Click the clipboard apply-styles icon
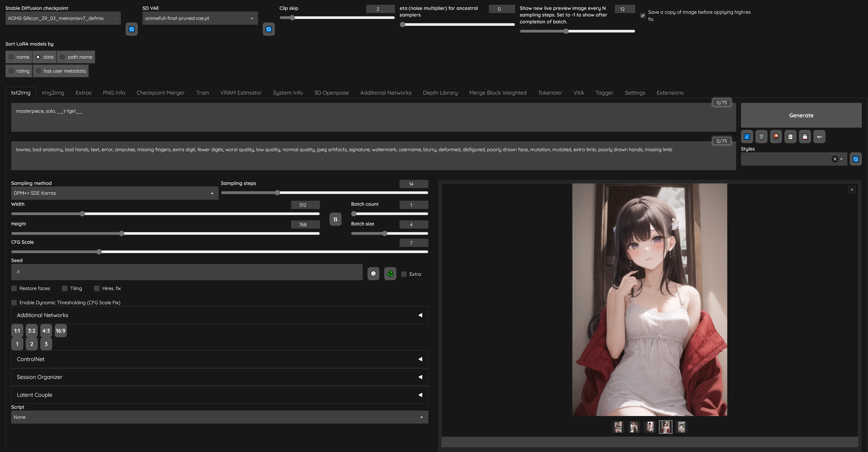The height and width of the screenshot is (452, 868). tap(790, 137)
